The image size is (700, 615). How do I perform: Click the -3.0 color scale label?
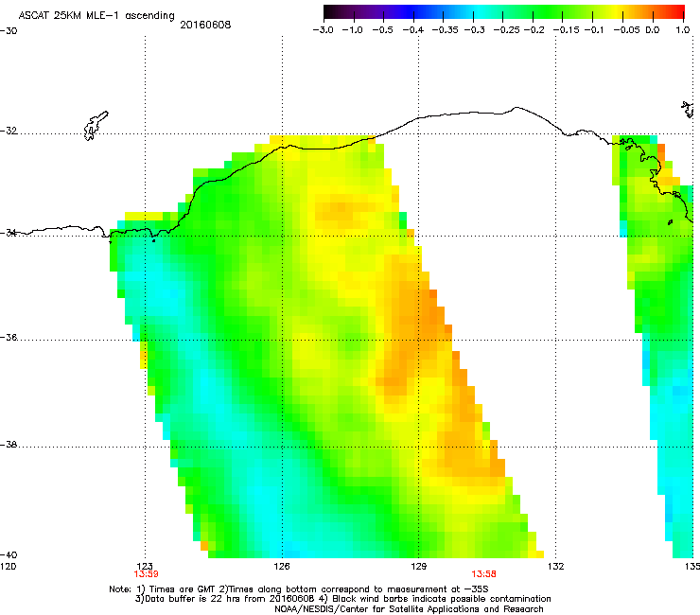point(323,30)
